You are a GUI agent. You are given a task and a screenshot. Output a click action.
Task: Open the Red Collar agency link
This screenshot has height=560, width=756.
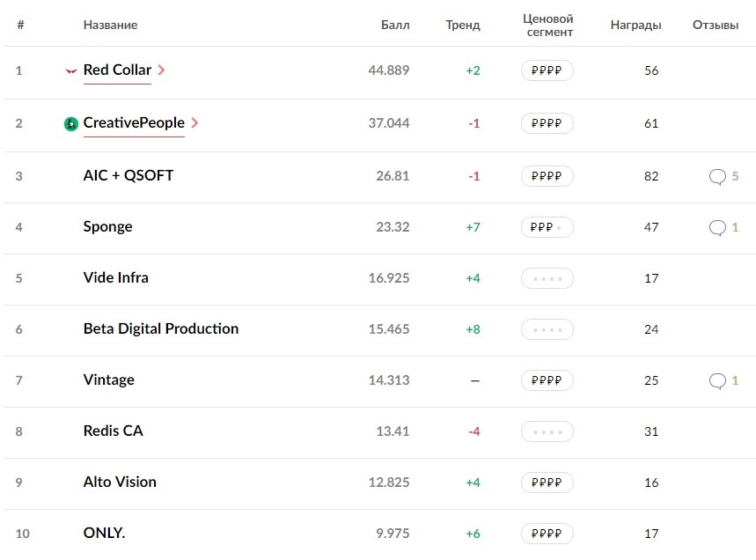[117, 70]
